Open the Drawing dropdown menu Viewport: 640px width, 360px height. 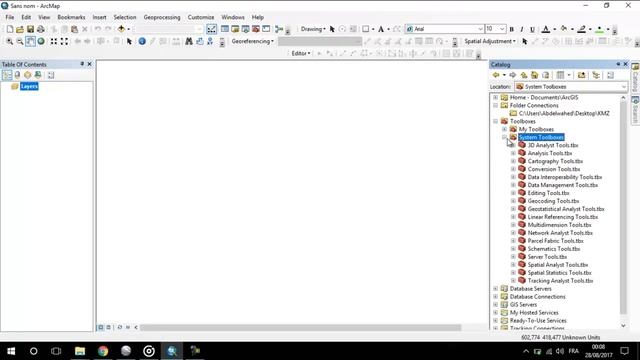(313, 29)
